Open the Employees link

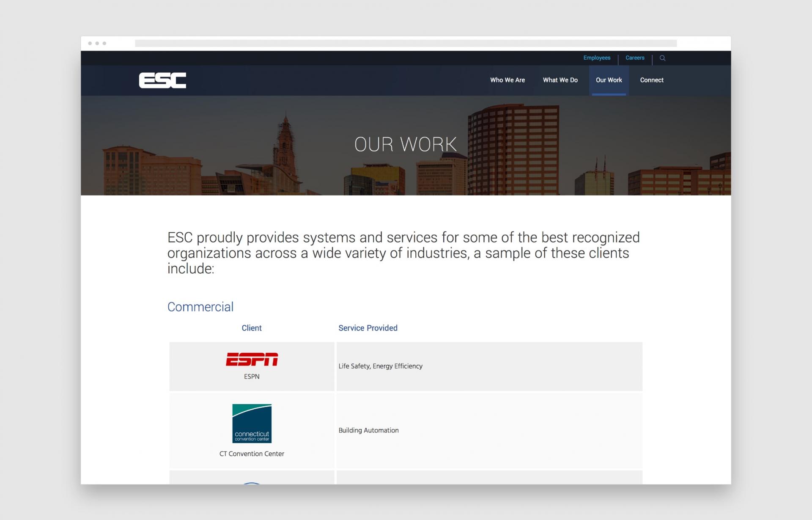(597, 58)
